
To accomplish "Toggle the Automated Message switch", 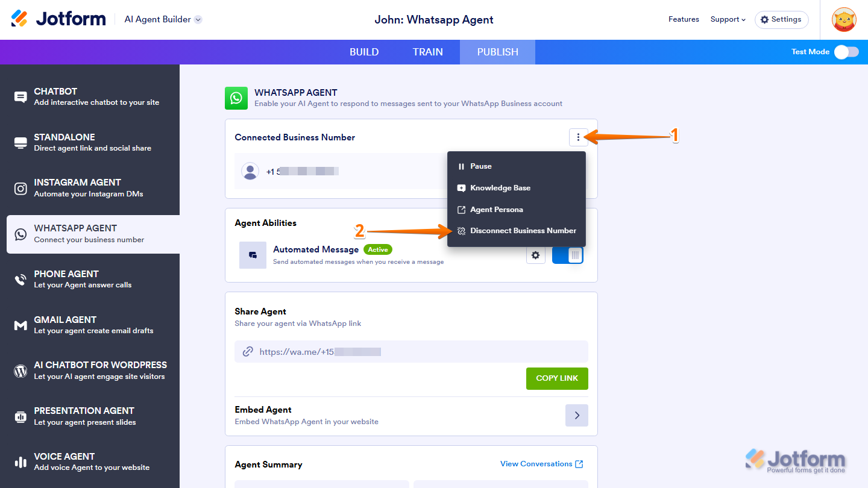I will 567,255.
